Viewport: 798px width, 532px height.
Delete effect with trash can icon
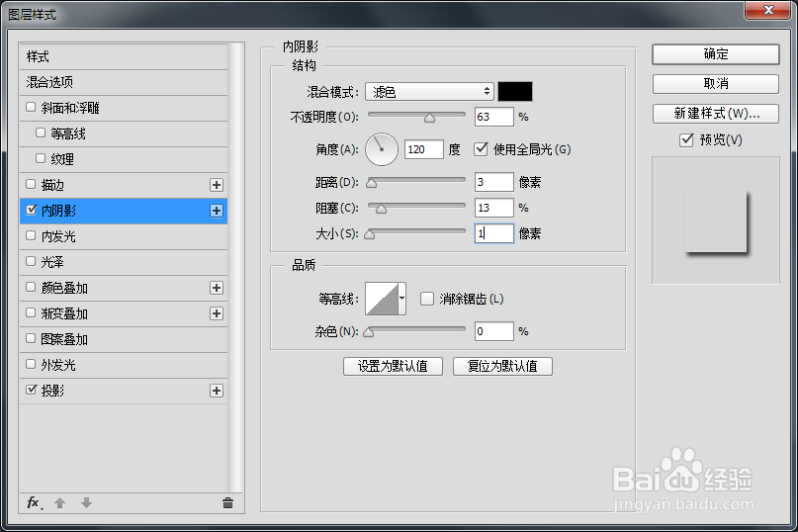click(227, 503)
